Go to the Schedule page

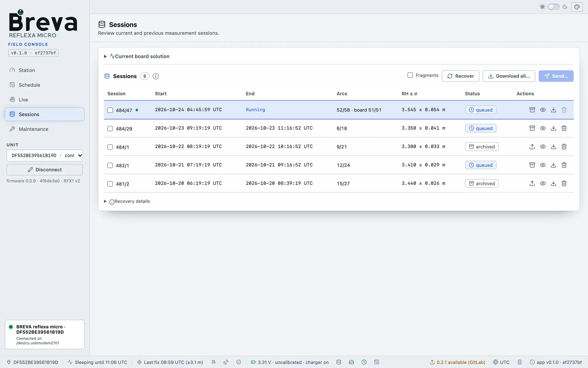click(x=45, y=85)
